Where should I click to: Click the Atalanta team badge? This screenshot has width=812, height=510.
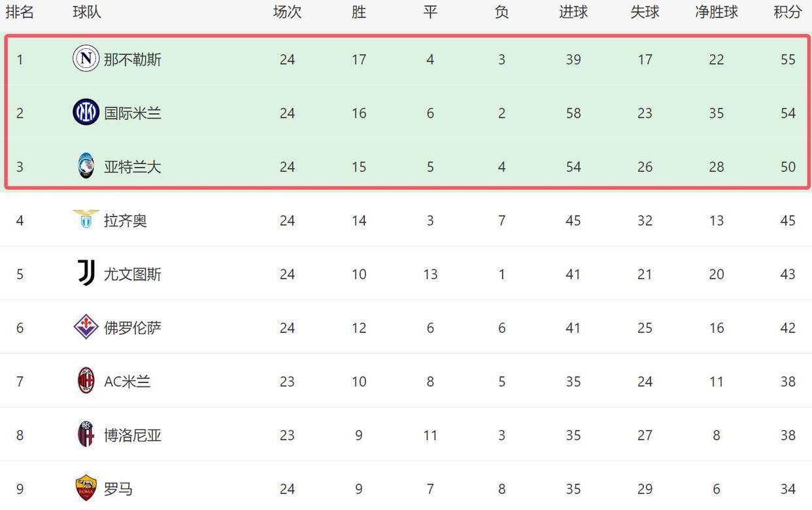[86, 166]
